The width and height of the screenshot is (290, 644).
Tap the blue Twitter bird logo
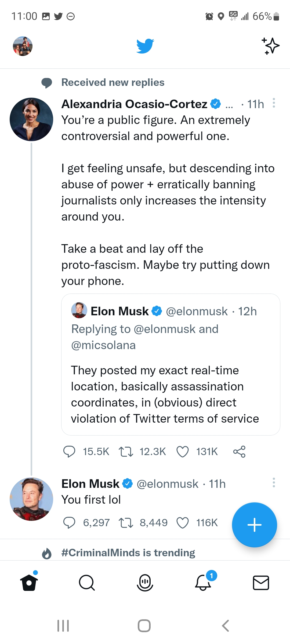tap(145, 46)
